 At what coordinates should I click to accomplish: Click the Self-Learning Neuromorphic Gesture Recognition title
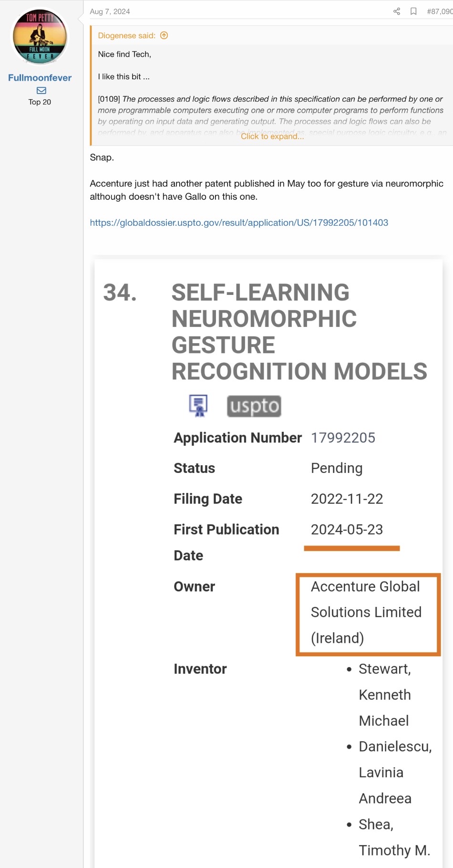point(299,332)
